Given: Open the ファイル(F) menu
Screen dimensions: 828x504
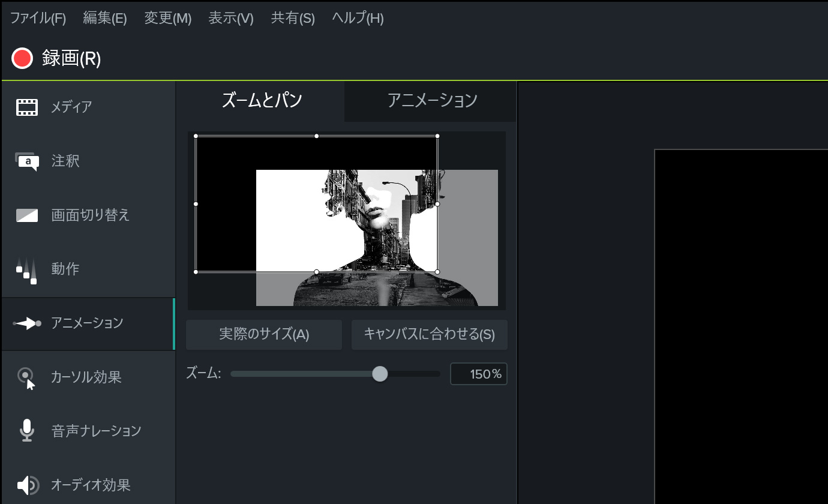Looking at the screenshot, I should coord(38,18).
